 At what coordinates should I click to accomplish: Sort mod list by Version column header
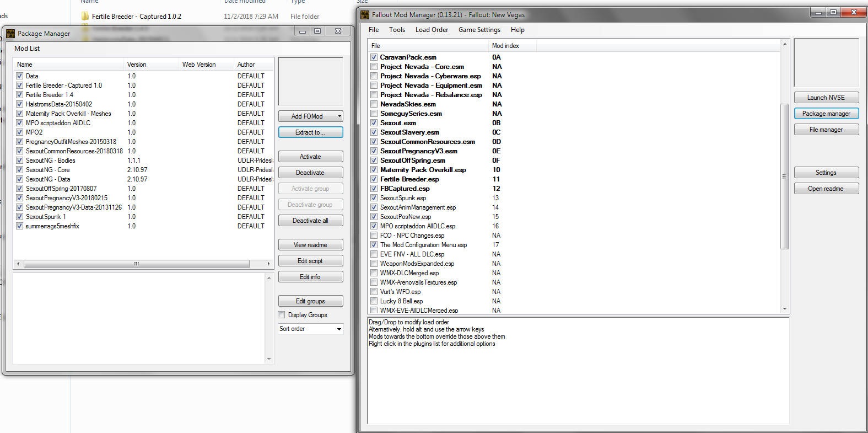tap(152, 65)
